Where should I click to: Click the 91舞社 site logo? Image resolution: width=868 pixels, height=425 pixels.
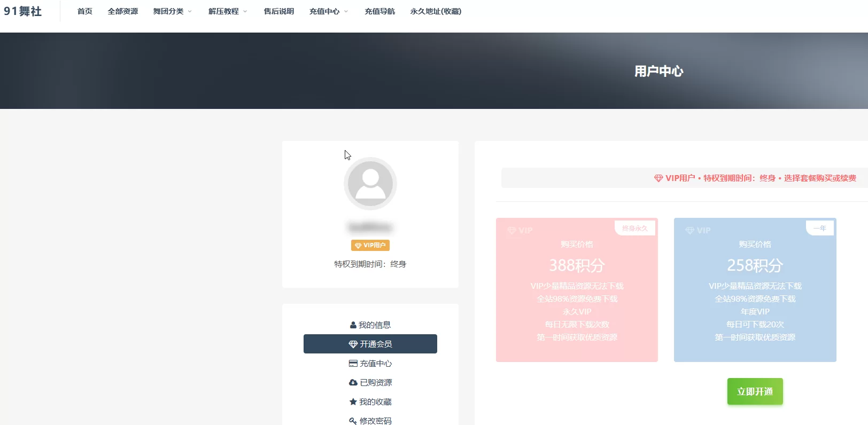(x=23, y=11)
